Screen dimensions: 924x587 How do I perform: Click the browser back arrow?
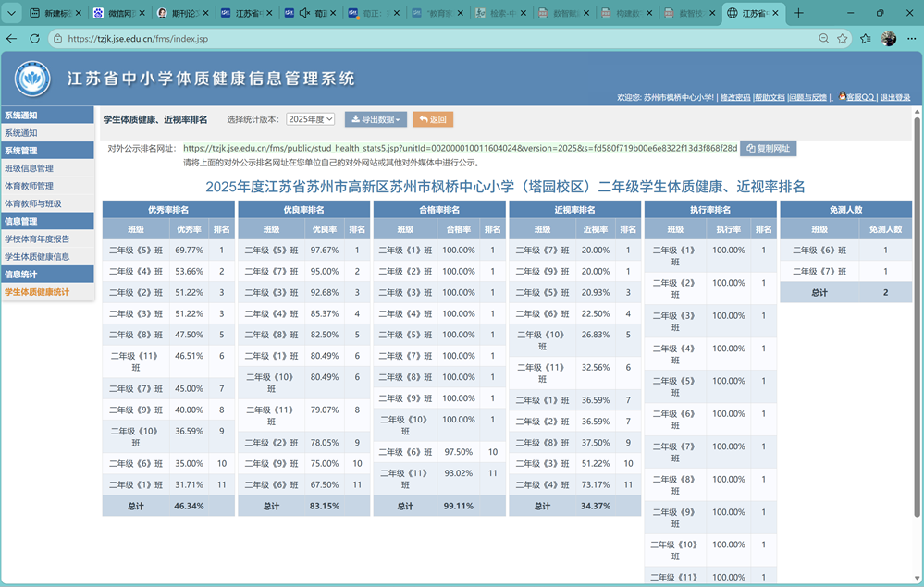click(11, 39)
